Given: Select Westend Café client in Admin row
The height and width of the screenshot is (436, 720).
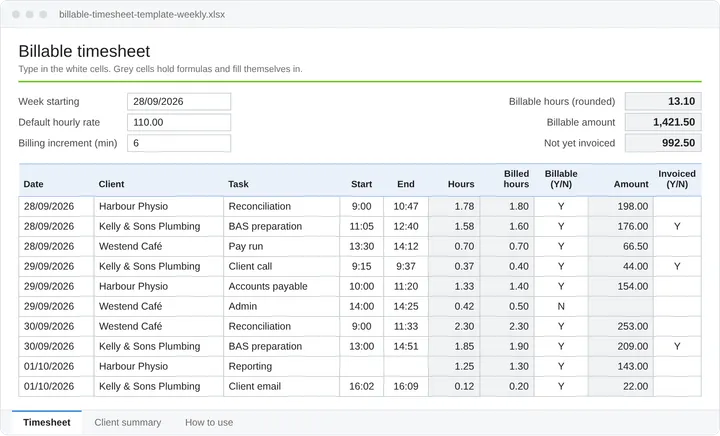Looking at the screenshot, I should [158, 306].
